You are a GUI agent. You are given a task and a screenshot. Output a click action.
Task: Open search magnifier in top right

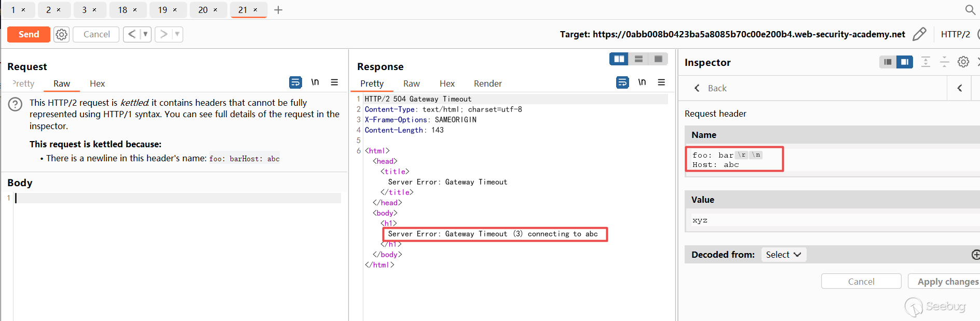point(970,10)
